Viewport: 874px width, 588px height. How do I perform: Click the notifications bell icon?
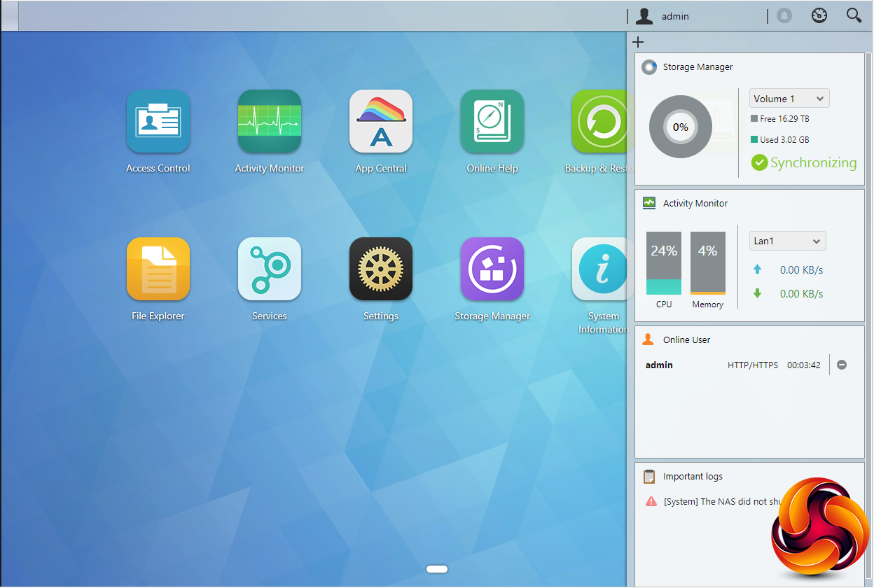(784, 15)
